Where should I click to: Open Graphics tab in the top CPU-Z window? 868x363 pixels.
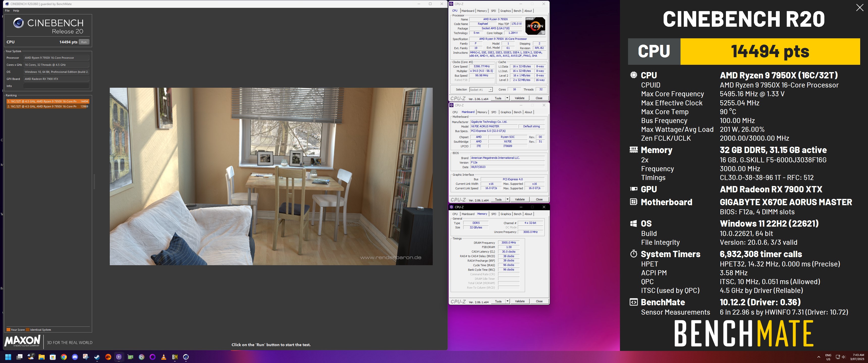[x=505, y=11]
